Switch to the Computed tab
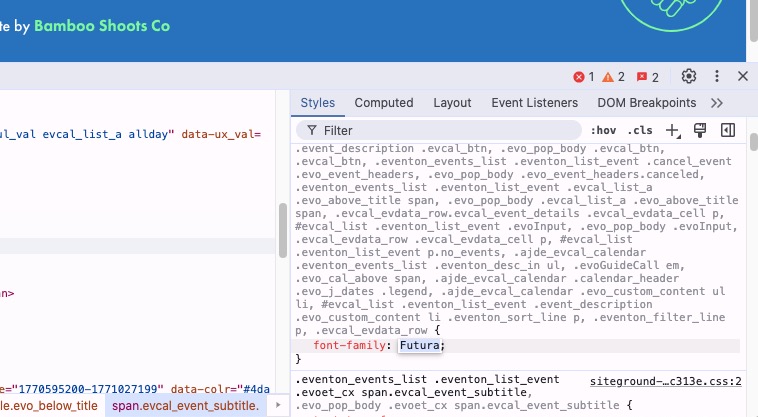Viewport: 758px width, 417px height. 383,103
